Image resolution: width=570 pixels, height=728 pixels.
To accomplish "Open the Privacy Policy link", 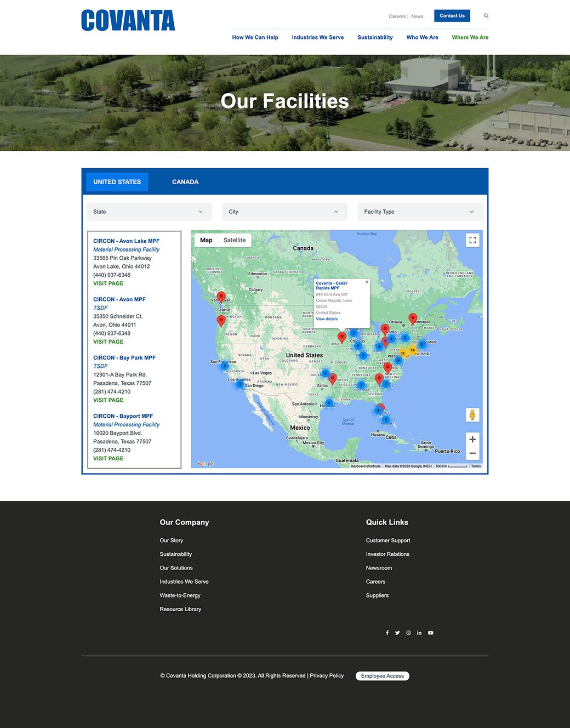I will coord(327,676).
